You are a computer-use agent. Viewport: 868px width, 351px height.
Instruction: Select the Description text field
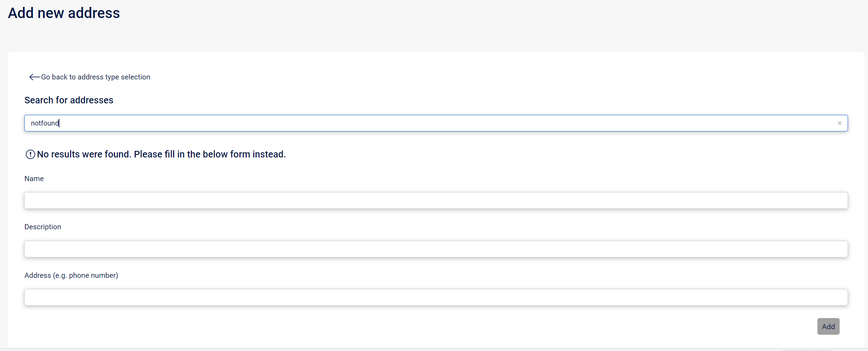point(436,249)
